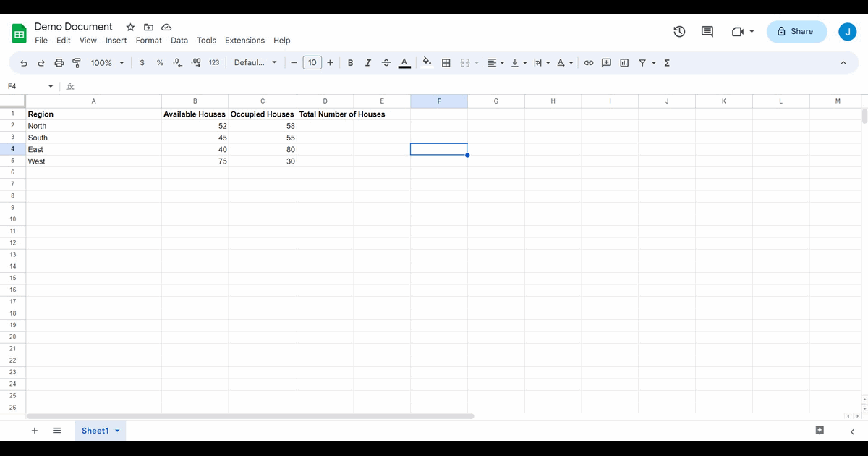This screenshot has width=868, height=456.
Task: Click the Redo arrow icon
Action: point(41,63)
